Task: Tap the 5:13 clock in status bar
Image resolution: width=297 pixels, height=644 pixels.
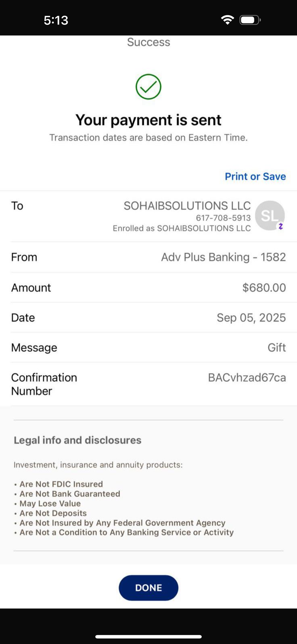Action: [x=56, y=20]
